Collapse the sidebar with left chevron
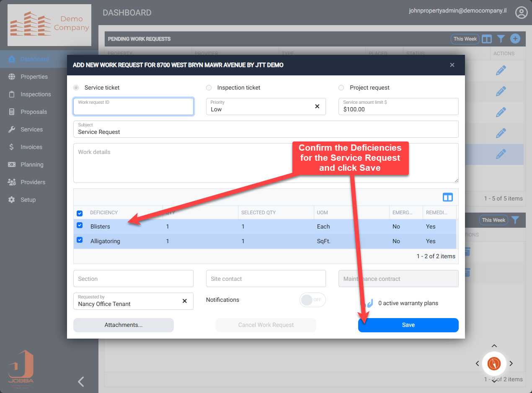Image resolution: width=532 pixels, height=393 pixels. [x=81, y=381]
